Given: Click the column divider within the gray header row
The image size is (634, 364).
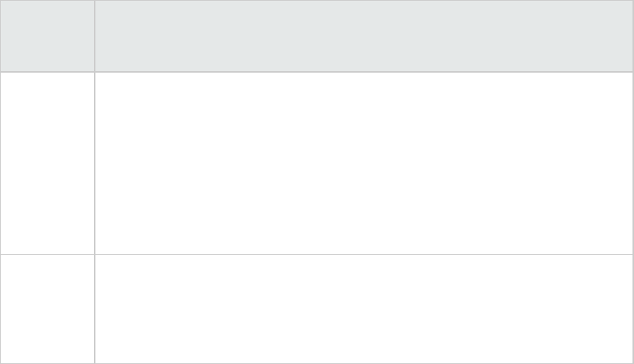Looking at the screenshot, I should [x=95, y=36].
